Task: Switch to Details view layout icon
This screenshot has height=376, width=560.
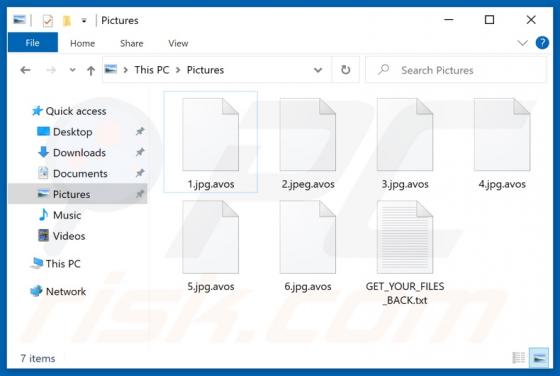Action: (x=519, y=357)
